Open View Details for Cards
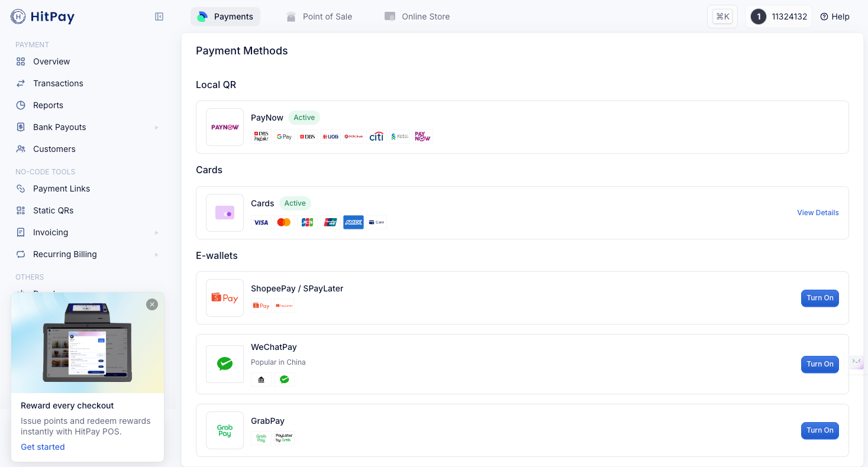The image size is (868, 467). pos(818,213)
